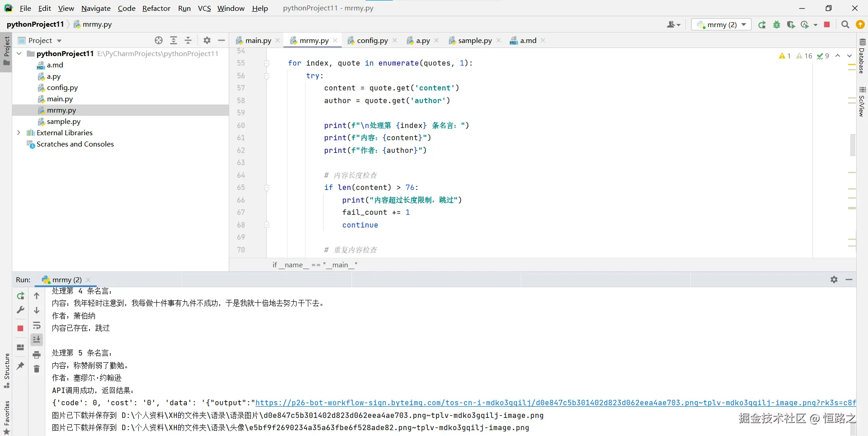Expand all items in the Project panel
Image resolution: width=868 pixels, height=436 pixels.
coord(174,40)
